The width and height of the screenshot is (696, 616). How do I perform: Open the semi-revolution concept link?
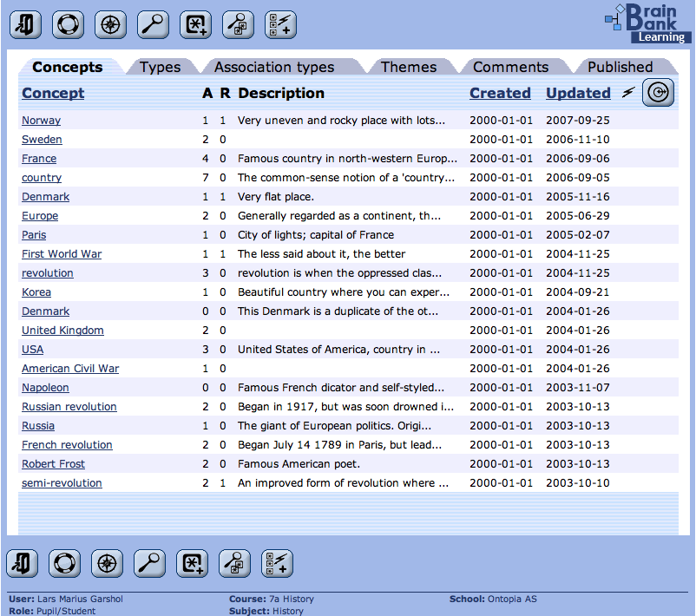click(x=62, y=483)
